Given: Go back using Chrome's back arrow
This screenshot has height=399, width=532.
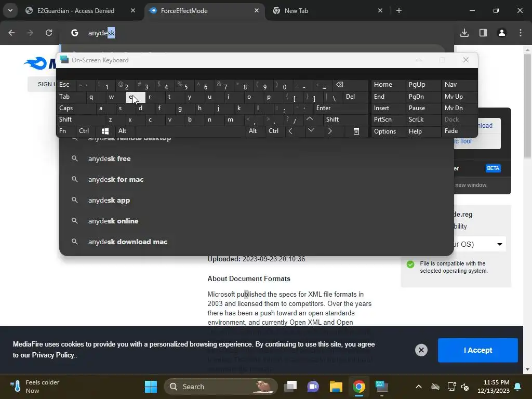Looking at the screenshot, I should (11, 33).
